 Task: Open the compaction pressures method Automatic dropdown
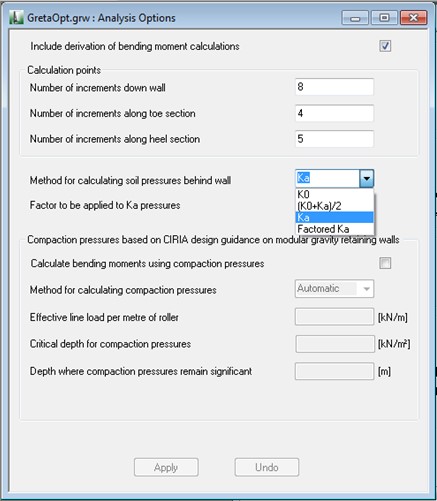point(334,289)
